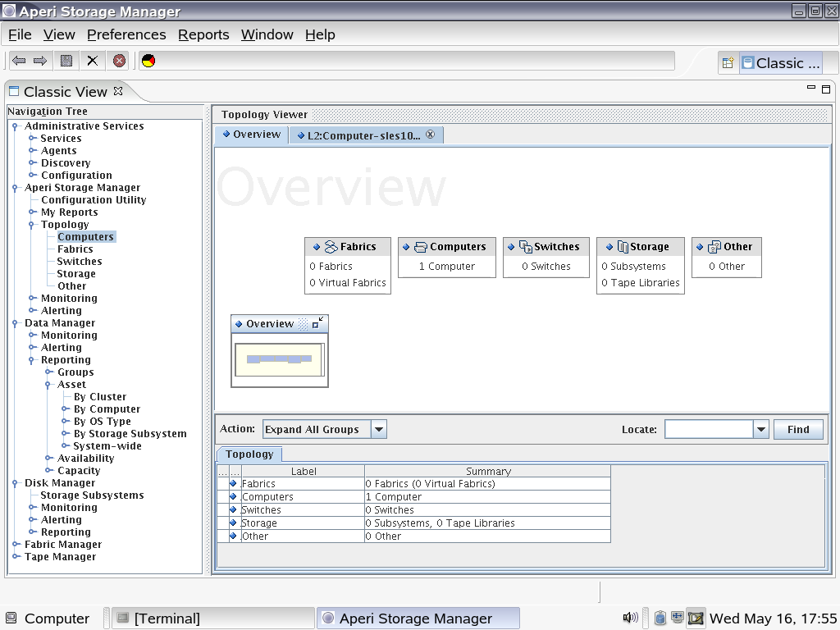Click the Storage group icon in topology
The height and width of the screenshot is (630, 840).
623,246
